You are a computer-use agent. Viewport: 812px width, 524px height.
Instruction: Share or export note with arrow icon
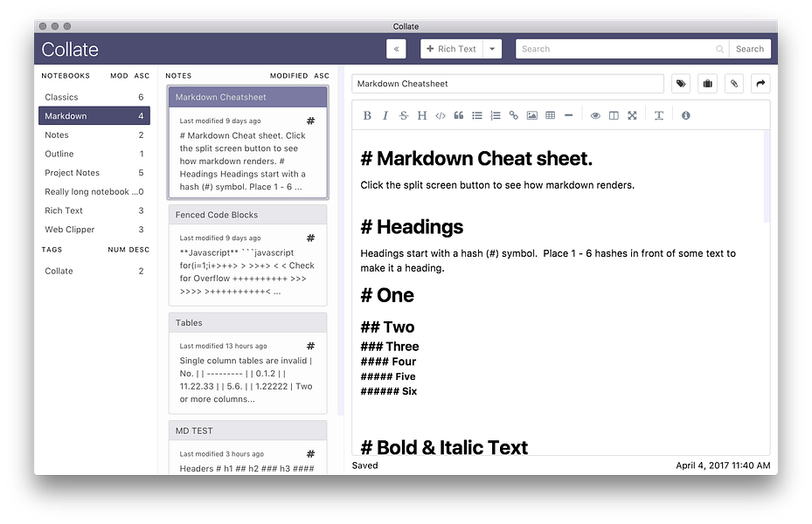[760, 83]
